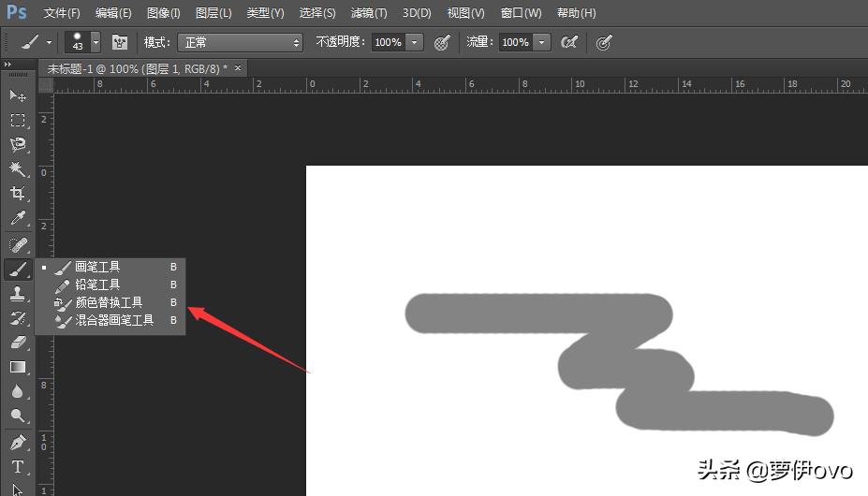Select the Clone Stamp tool
Viewport: 868px width, 496px height.
pos(18,294)
